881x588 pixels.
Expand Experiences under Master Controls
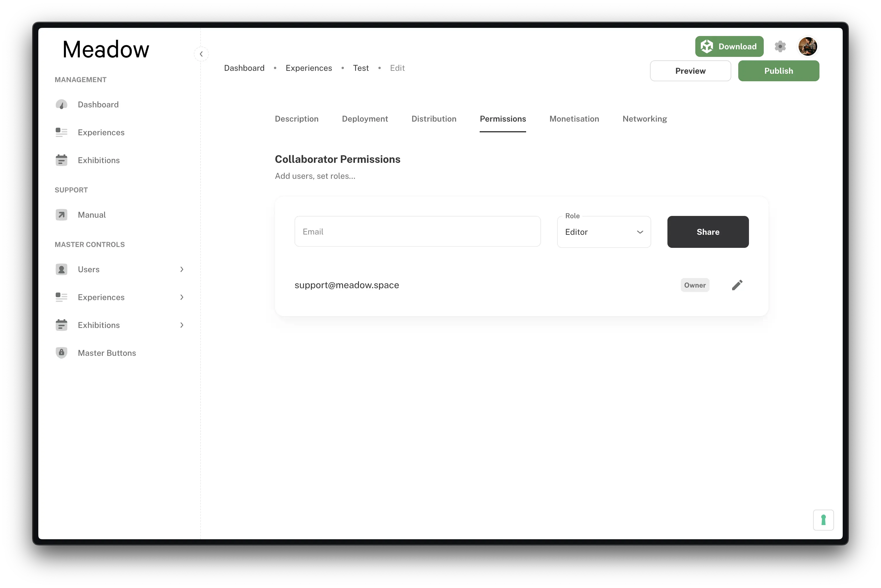(x=182, y=297)
